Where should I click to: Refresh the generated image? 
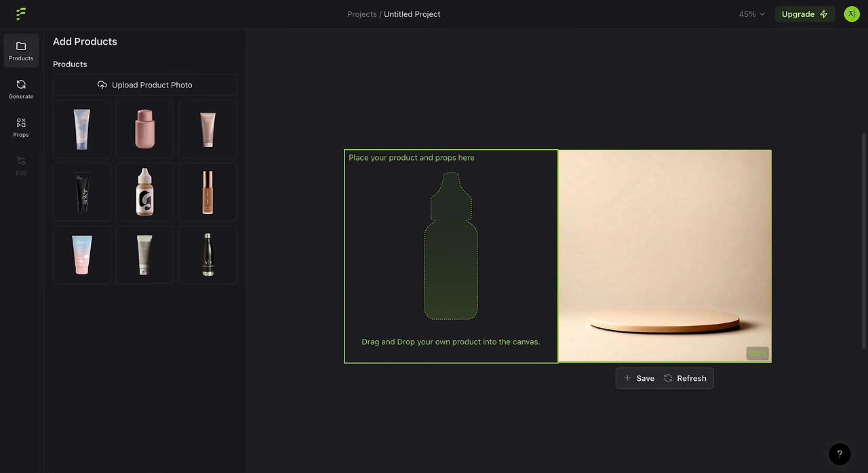coord(685,378)
